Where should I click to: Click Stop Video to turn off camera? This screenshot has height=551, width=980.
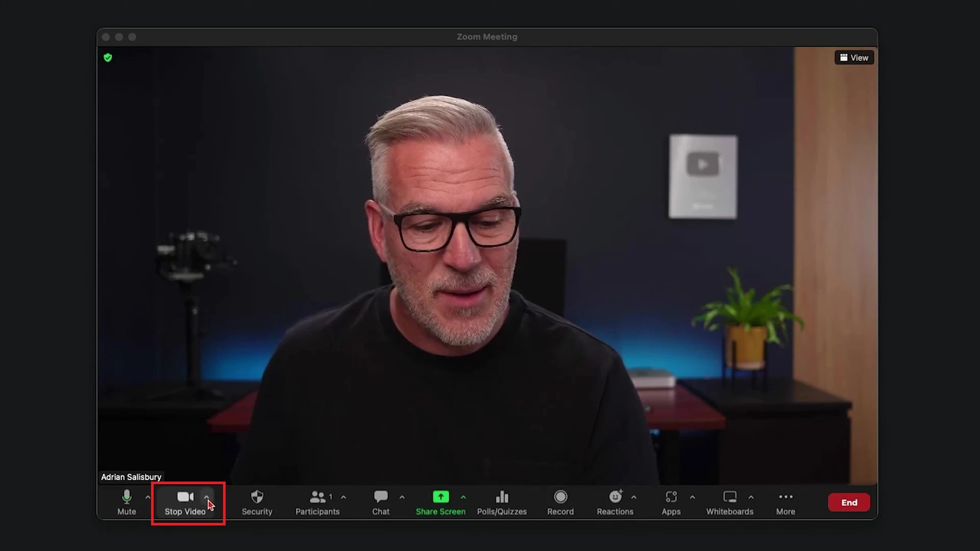click(x=185, y=503)
